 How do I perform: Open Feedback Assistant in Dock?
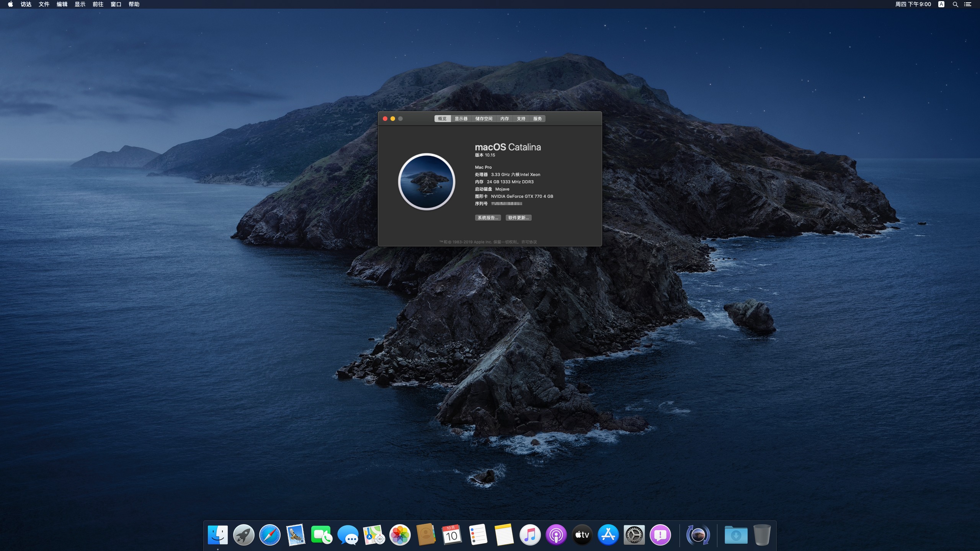660,535
